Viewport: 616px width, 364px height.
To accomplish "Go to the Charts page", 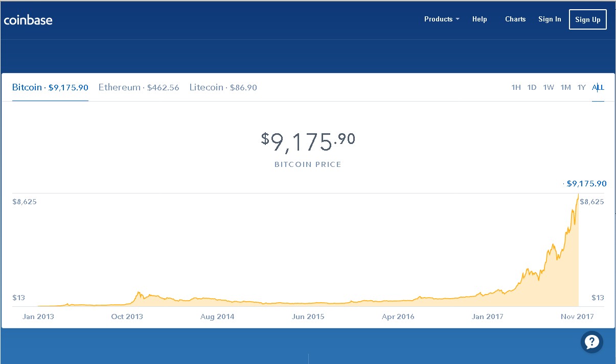I will tap(515, 19).
